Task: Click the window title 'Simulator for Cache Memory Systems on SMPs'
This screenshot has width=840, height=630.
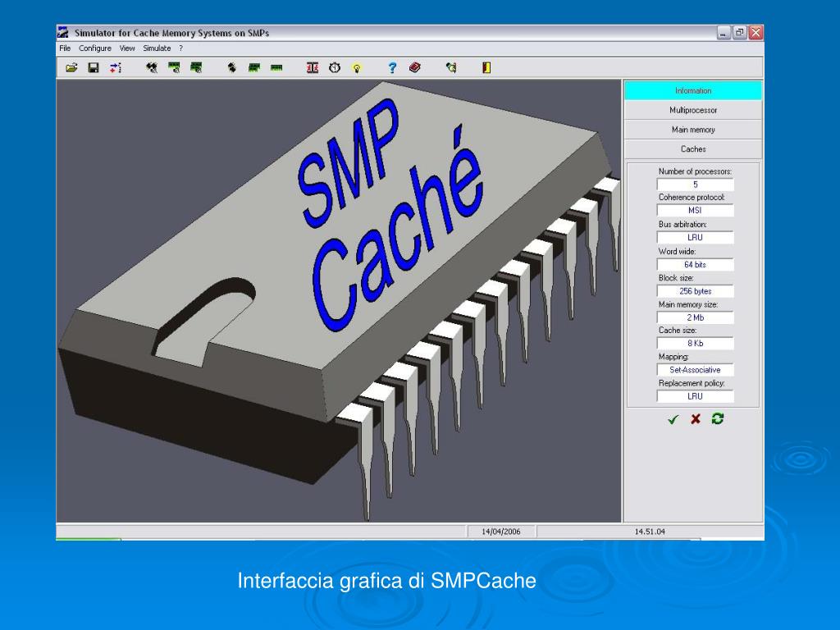Action: (x=171, y=33)
